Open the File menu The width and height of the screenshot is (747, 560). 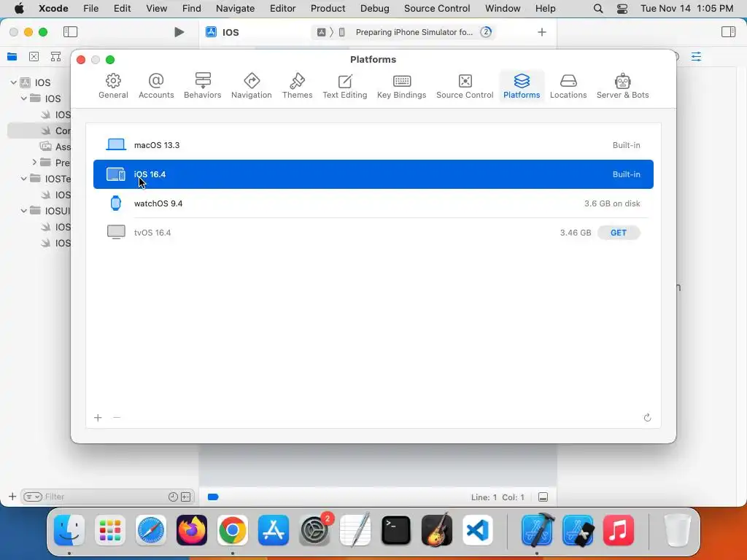pyautogui.click(x=90, y=8)
